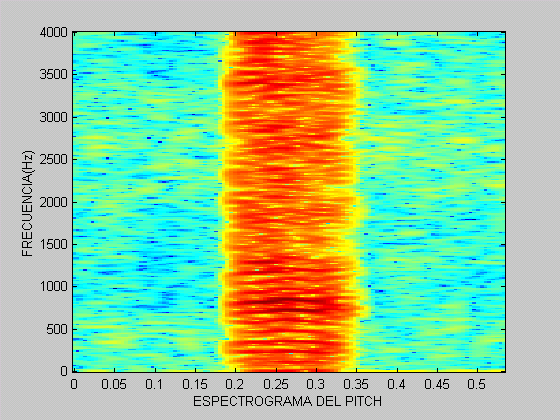Click the 1000 y-axis tick label
The width and height of the screenshot is (560, 420).
(x=54, y=286)
